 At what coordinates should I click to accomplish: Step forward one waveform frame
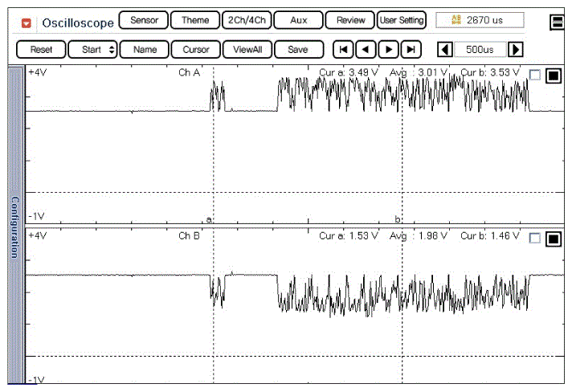[x=388, y=50]
